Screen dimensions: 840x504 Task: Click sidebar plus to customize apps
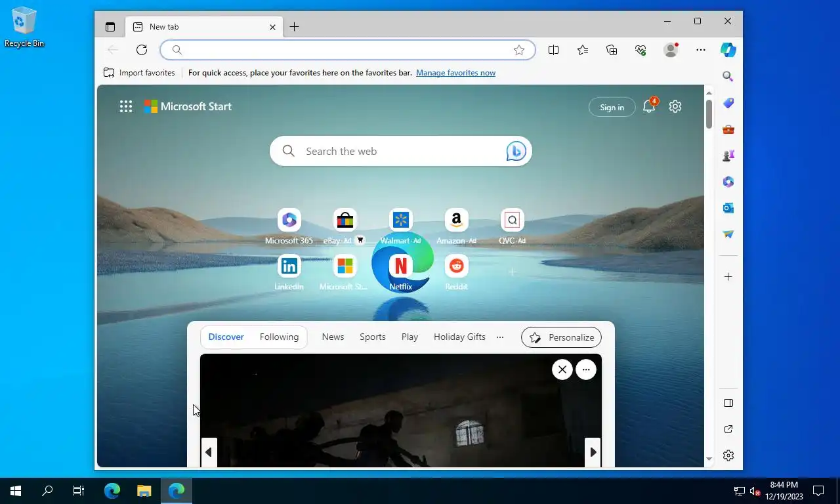[x=728, y=277]
